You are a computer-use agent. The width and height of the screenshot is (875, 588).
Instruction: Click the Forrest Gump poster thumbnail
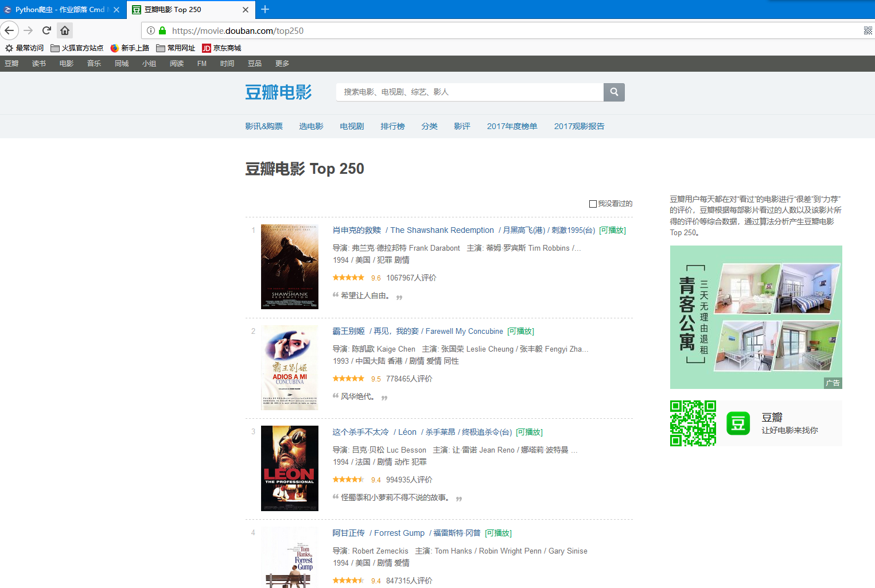(x=290, y=557)
